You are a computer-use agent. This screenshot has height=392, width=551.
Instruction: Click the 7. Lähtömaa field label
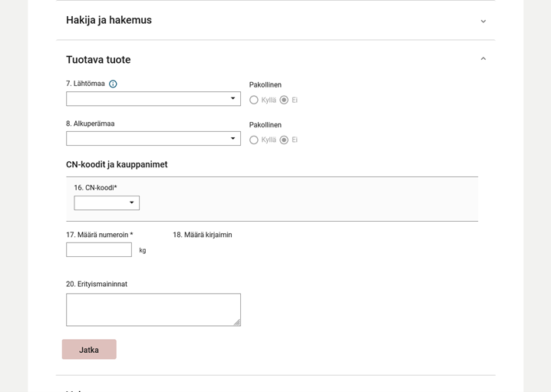point(85,84)
